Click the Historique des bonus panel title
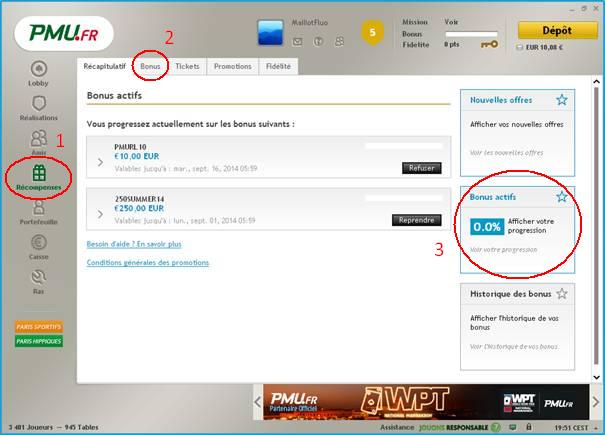Viewport: 605px width, 435px height. pyautogui.click(x=510, y=294)
